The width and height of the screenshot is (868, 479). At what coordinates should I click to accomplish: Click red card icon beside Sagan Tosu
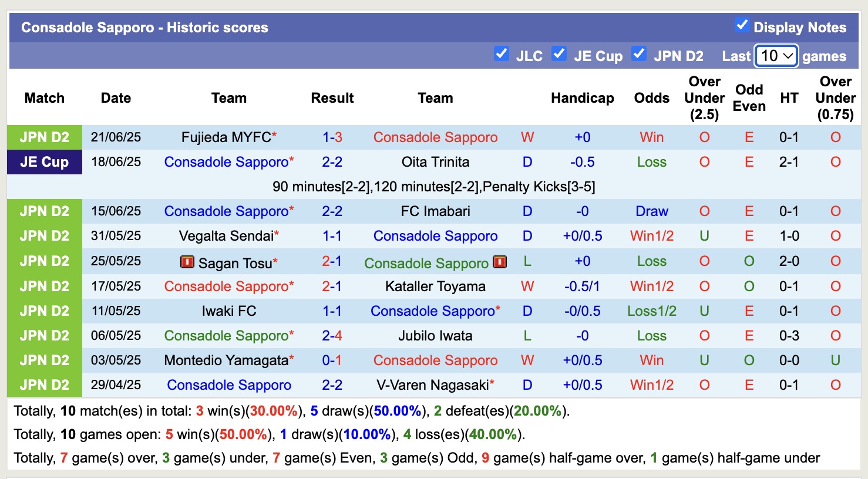coord(187,262)
